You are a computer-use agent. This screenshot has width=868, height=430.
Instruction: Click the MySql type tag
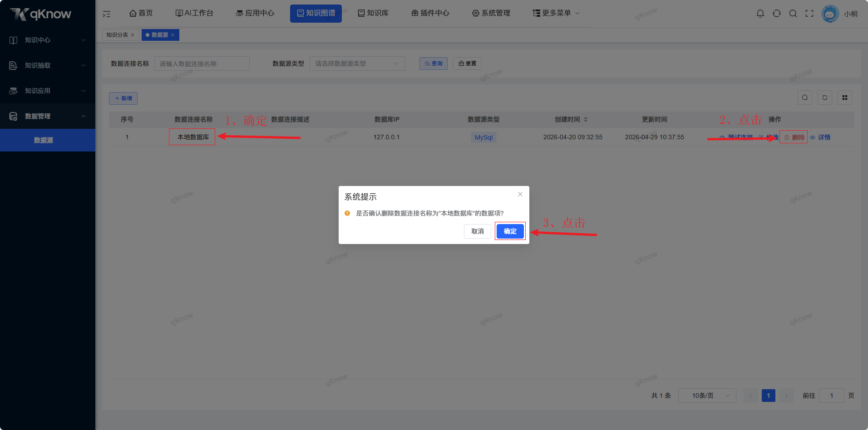click(x=483, y=137)
